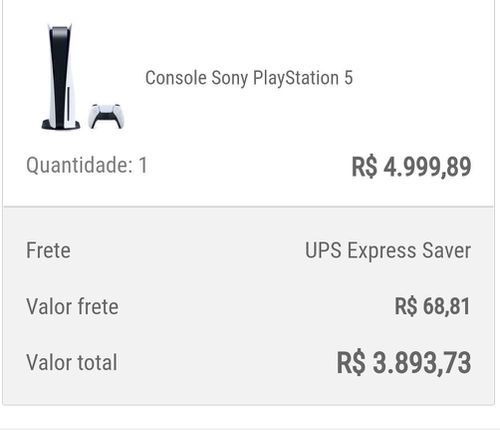Click the word "Express" in shipping method
The image size is (500, 430).
coord(382,251)
